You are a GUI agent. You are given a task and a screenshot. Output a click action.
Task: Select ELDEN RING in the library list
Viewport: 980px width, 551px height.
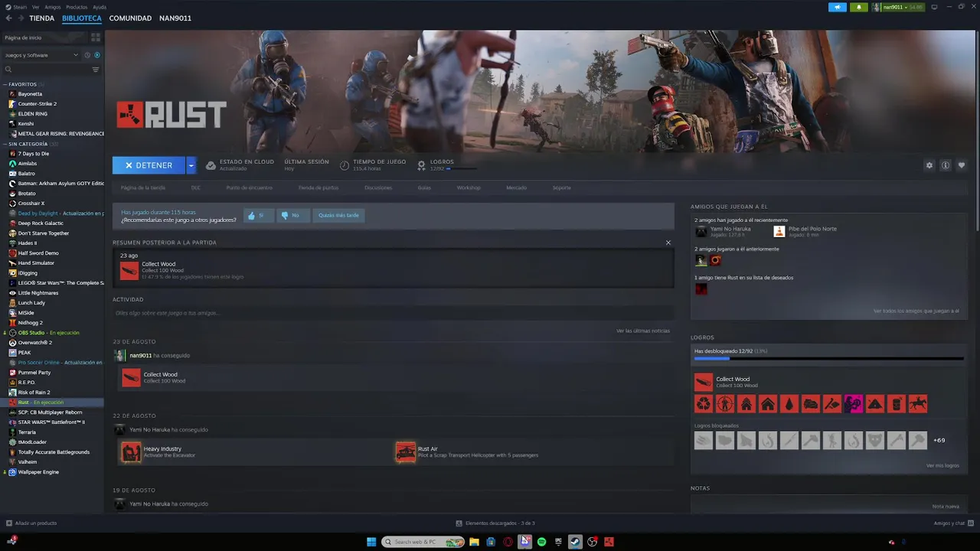[x=32, y=114]
